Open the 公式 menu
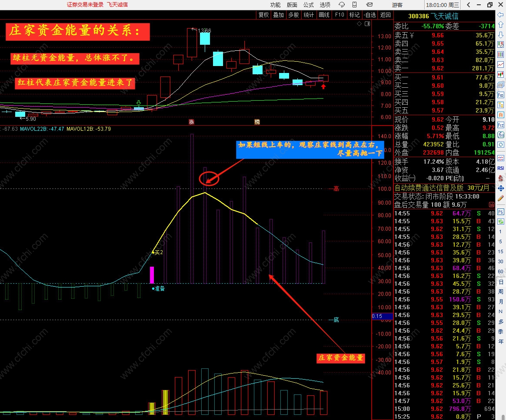Viewport: 506px width, 420px height. pos(308,5)
